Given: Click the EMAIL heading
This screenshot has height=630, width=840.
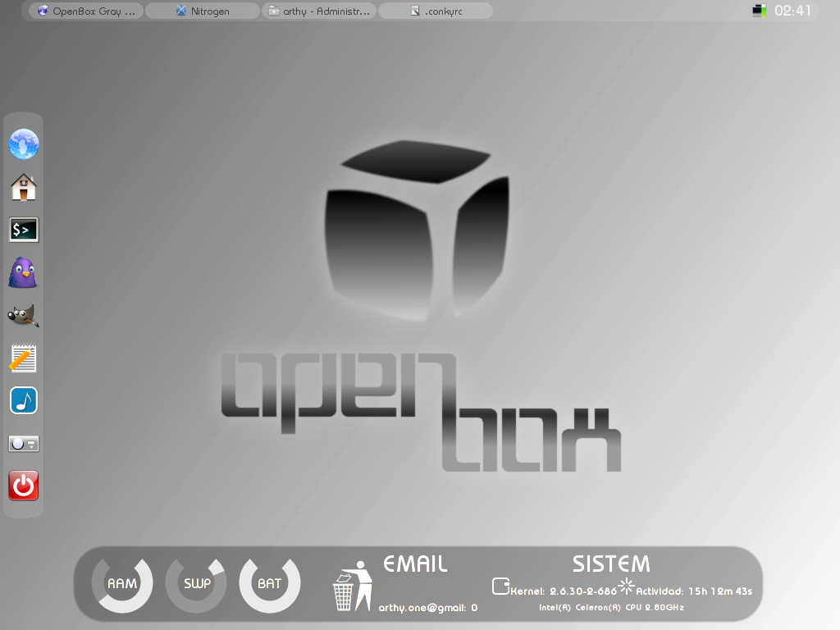Looking at the screenshot, I should click(415, 564).
